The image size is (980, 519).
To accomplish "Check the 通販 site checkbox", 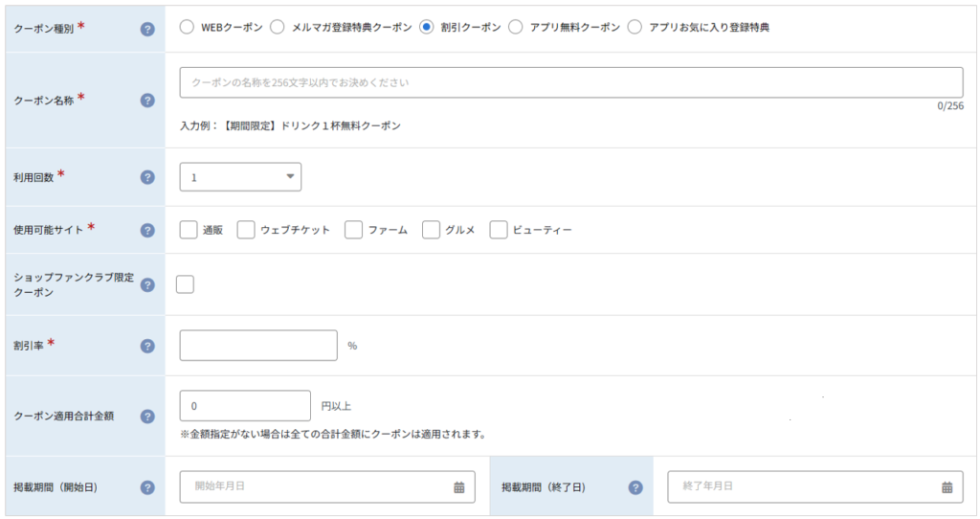I will (189, 230).
